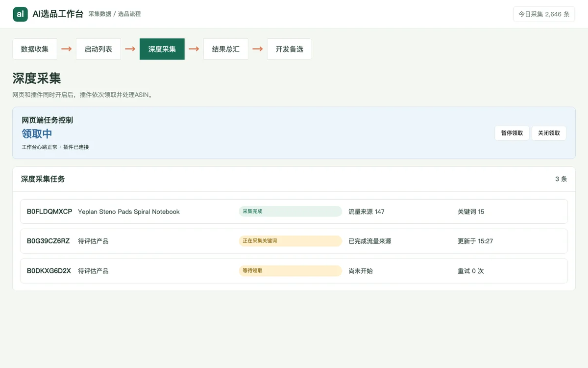Click the 暂停领取 button

[512, 133]
